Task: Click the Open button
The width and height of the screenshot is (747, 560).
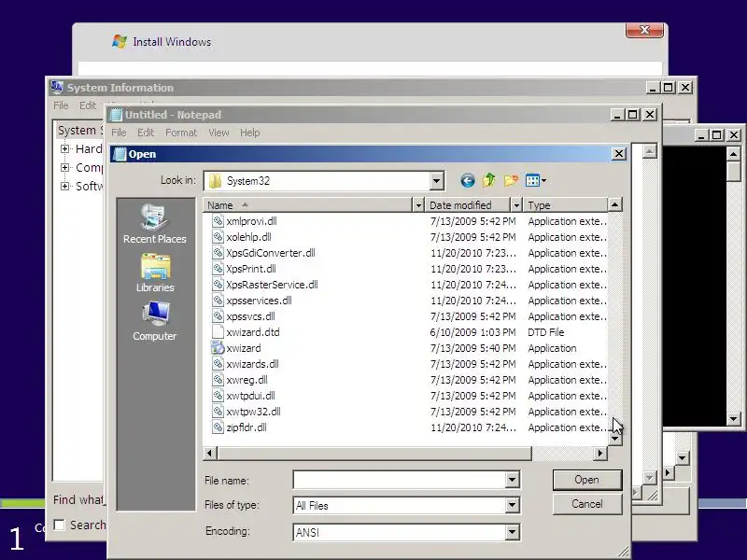Action: [587, 480]
